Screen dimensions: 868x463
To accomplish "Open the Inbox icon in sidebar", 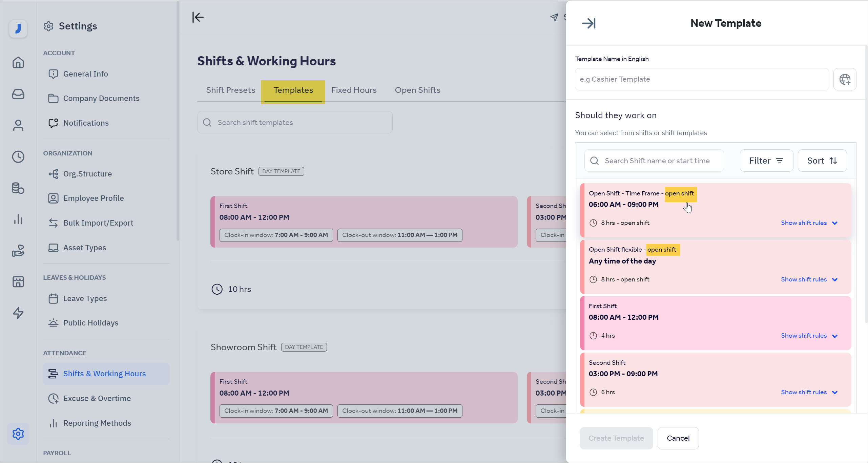I will (x=18, y=94).
